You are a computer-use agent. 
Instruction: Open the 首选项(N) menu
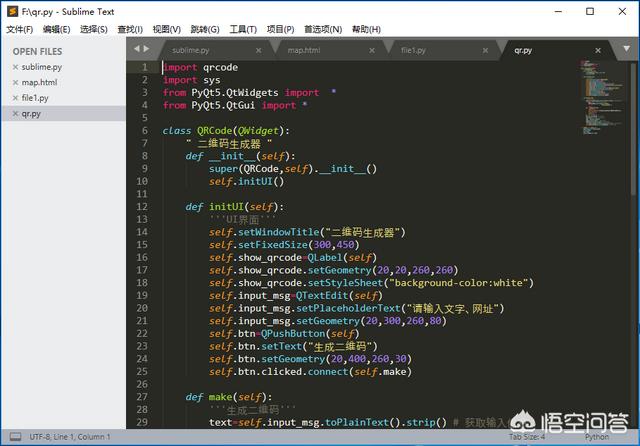point(323,29)
